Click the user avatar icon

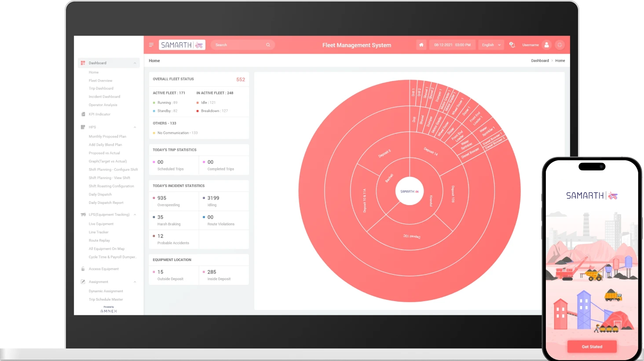pos(547,45)
